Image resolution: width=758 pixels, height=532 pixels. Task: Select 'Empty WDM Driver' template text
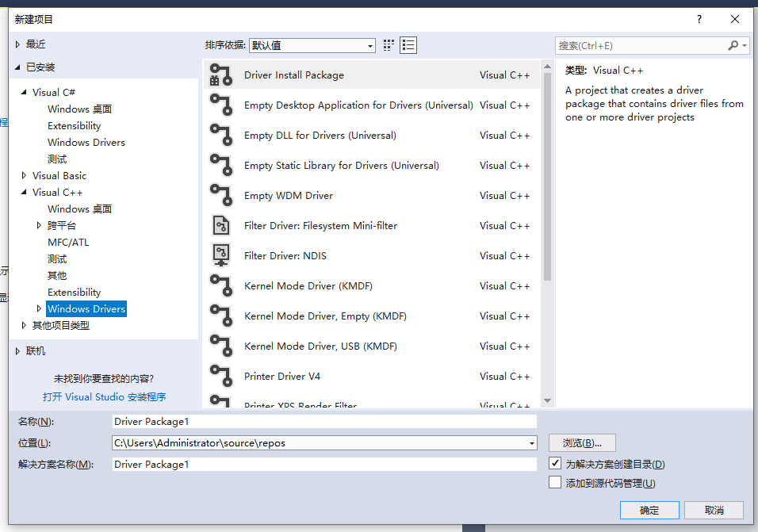pos(289,196)
